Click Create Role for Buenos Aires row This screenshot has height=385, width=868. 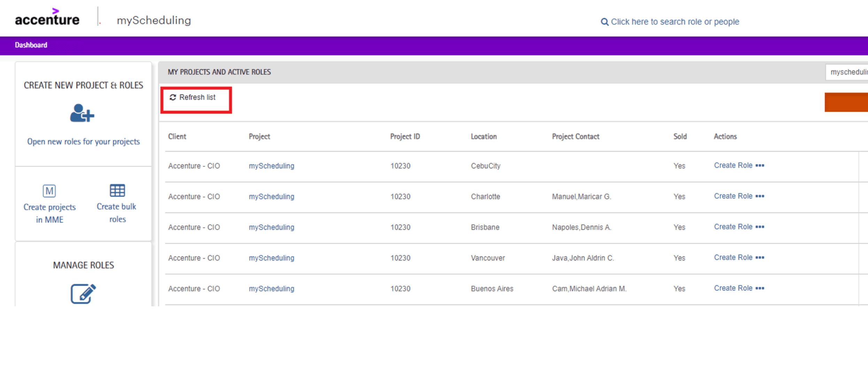coord(733,288)
